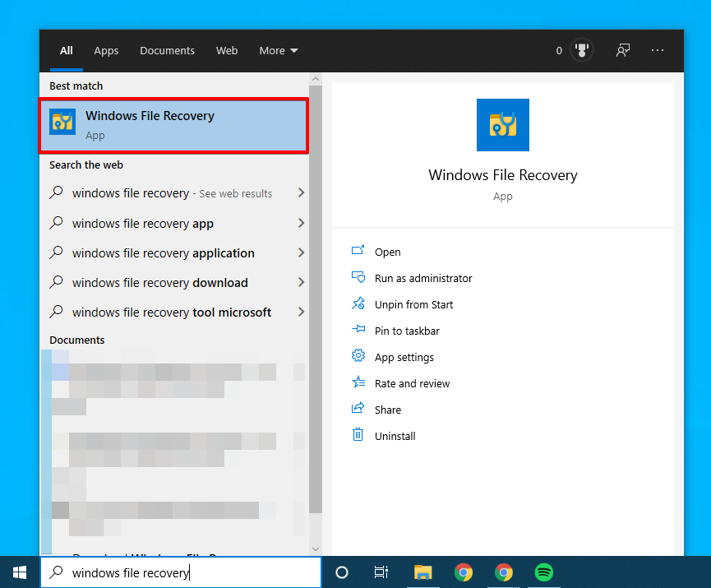This screenshot has width=711, height=588.
Task: Click the taskbar search box
Action: [x=181, y=572]
